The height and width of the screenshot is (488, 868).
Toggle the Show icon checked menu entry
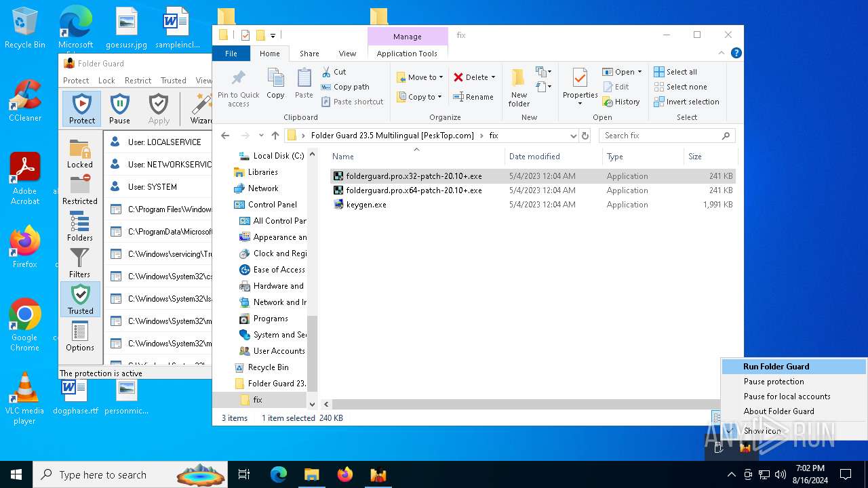click(x=762, y=430)
